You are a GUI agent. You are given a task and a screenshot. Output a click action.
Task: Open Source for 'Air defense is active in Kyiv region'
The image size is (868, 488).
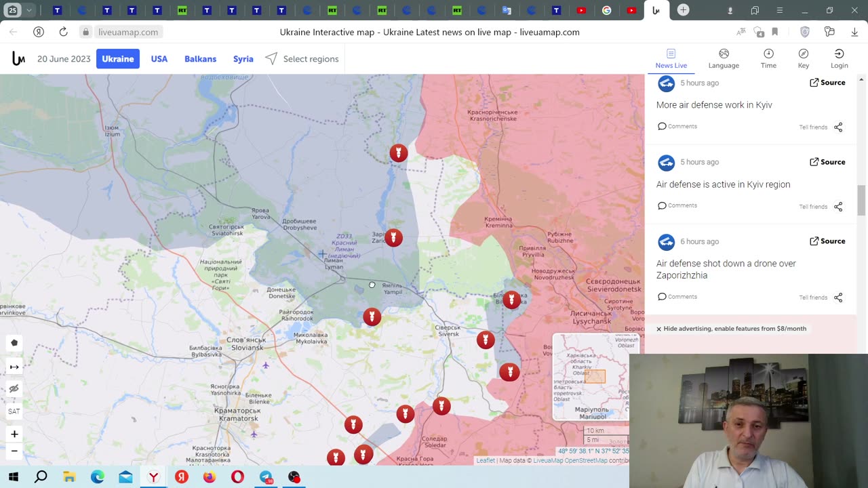tap(827, 162)
